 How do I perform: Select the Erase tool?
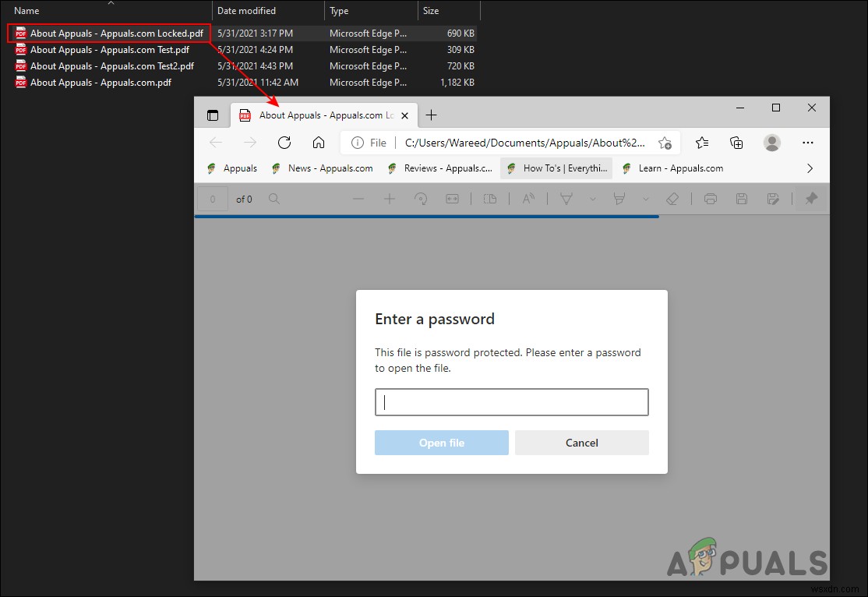pos(672,199)
